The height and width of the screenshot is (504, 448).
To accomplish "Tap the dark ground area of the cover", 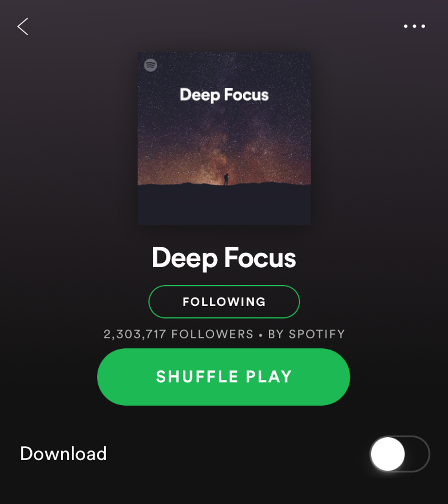I will coord(224,206).
